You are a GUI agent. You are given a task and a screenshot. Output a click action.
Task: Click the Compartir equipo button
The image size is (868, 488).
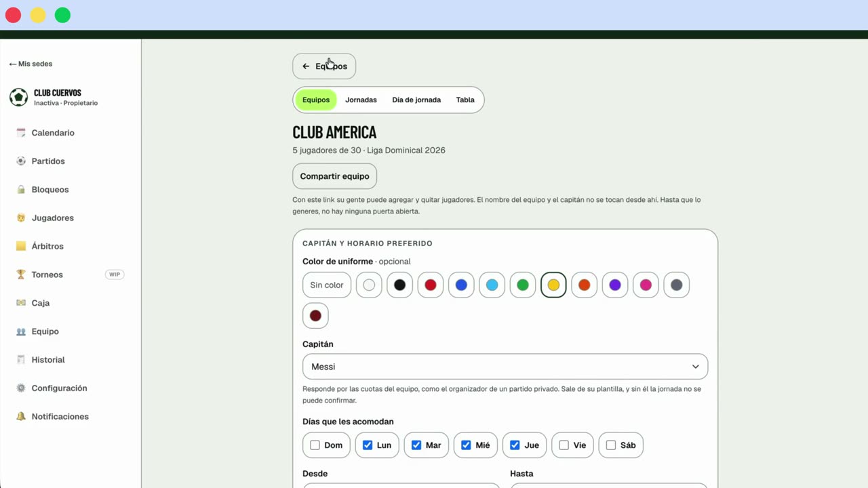tap(335, 176)
